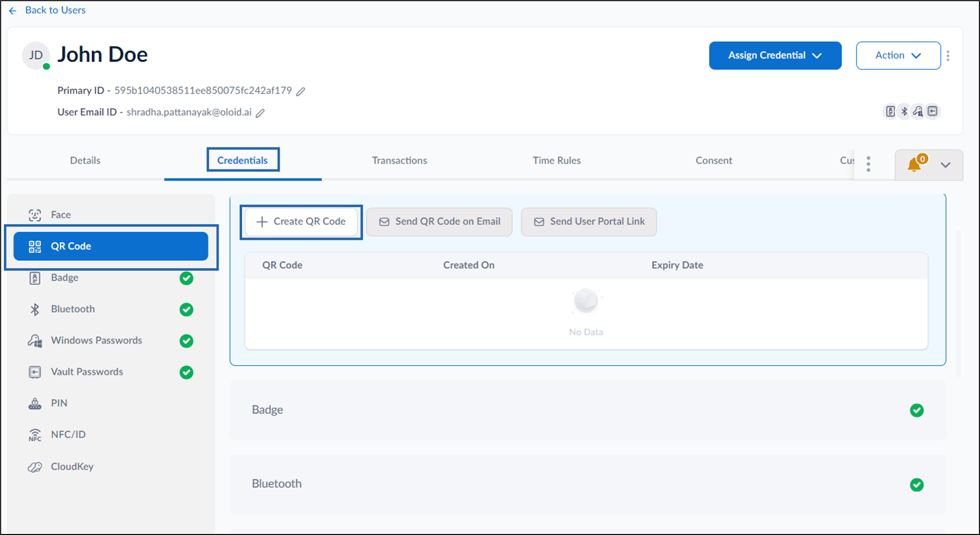Click the Windows Passwords sidebar icon
Screen dimensions: 980x535
click(35, 341)
